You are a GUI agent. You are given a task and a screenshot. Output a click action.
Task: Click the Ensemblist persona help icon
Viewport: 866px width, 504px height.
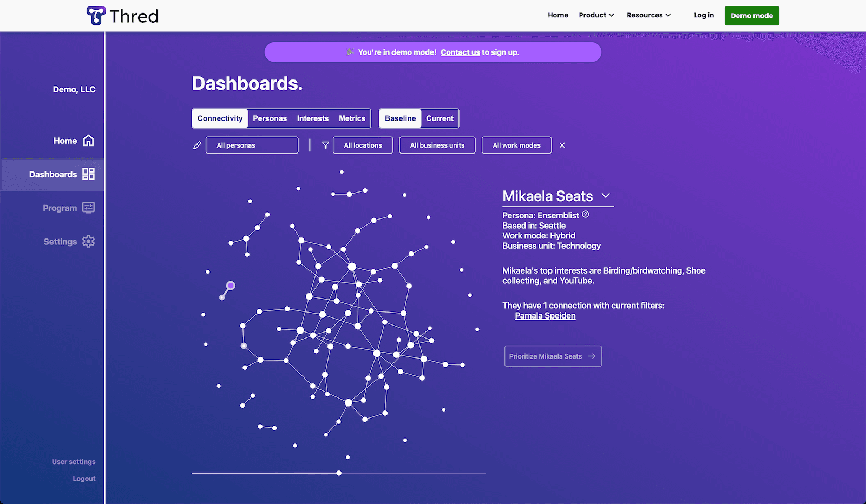pos(585,215)
